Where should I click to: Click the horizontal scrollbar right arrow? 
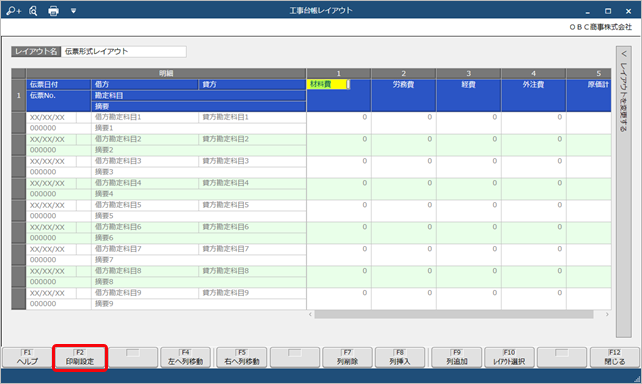[x=607, y=314]
